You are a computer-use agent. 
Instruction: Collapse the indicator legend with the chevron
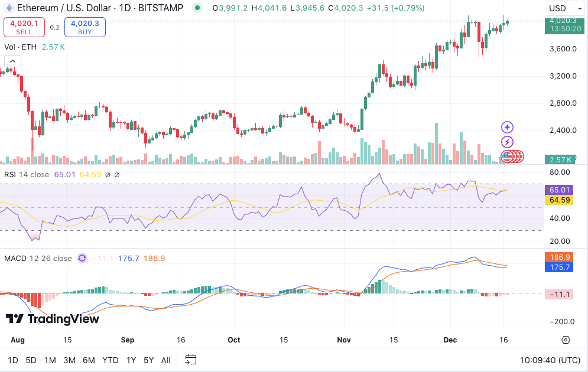click(x=12, y=61)
